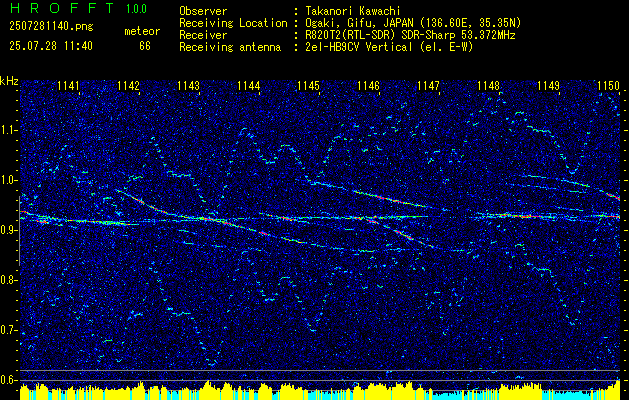Screen dimensions: 629x400
Task: Click the 1.1 frequency axis label
Action: pyautogui.click(x=9, y=130)
